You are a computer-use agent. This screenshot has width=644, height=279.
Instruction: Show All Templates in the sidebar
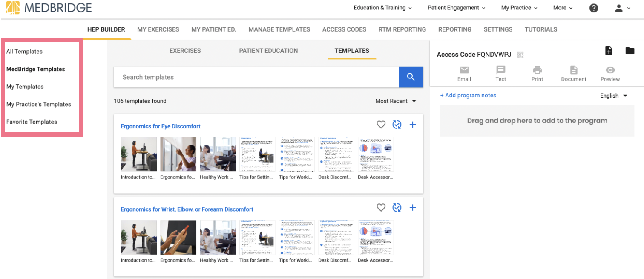(x=24, y=52)
